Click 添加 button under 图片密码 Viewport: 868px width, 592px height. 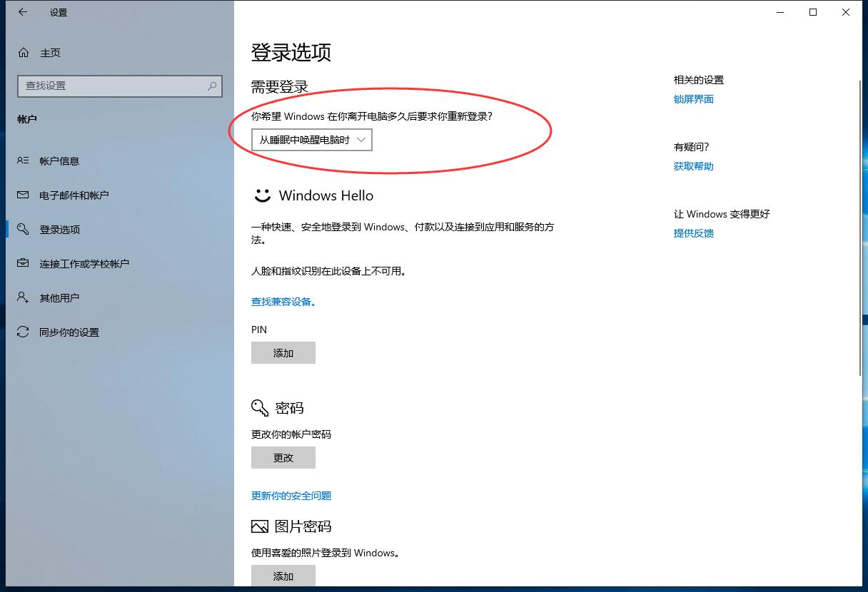click(283, 576)
